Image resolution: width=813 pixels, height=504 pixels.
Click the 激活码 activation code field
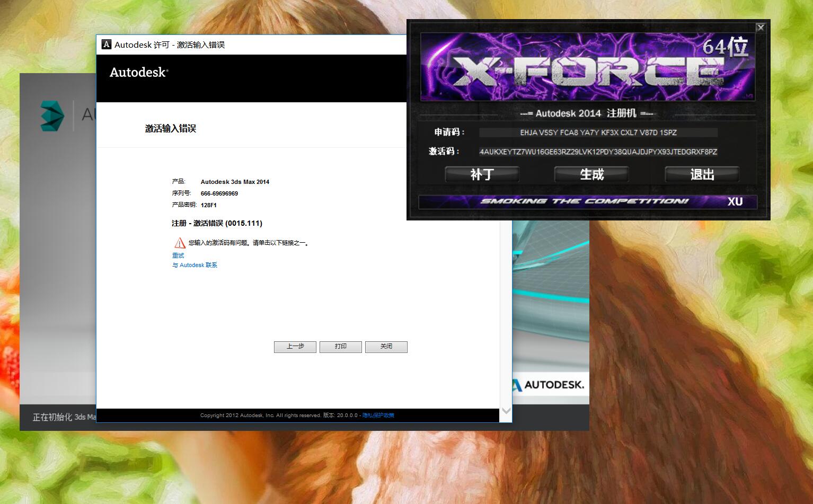click(598, 152)
